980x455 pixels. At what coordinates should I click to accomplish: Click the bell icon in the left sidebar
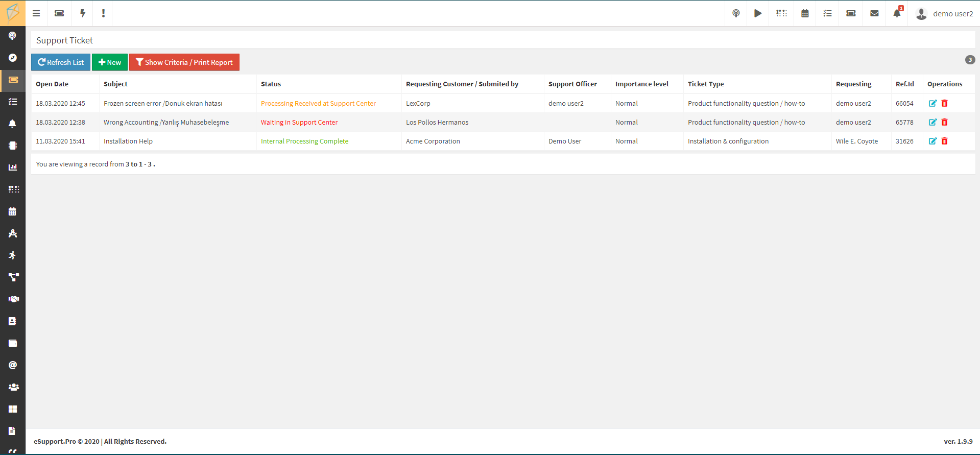(13, 124)
